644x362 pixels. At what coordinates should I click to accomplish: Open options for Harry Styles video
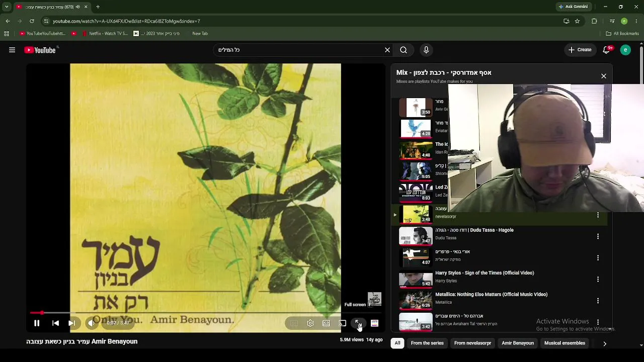pos(598,279)
